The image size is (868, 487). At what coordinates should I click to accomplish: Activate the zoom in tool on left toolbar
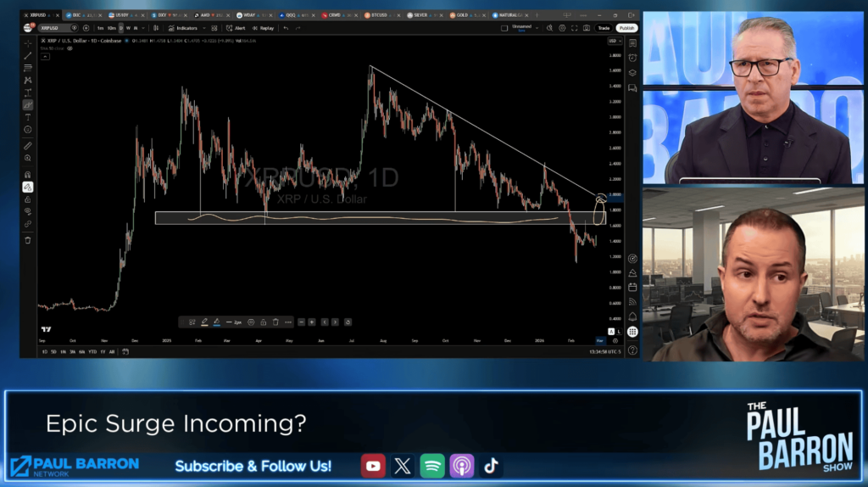(28, 159)
